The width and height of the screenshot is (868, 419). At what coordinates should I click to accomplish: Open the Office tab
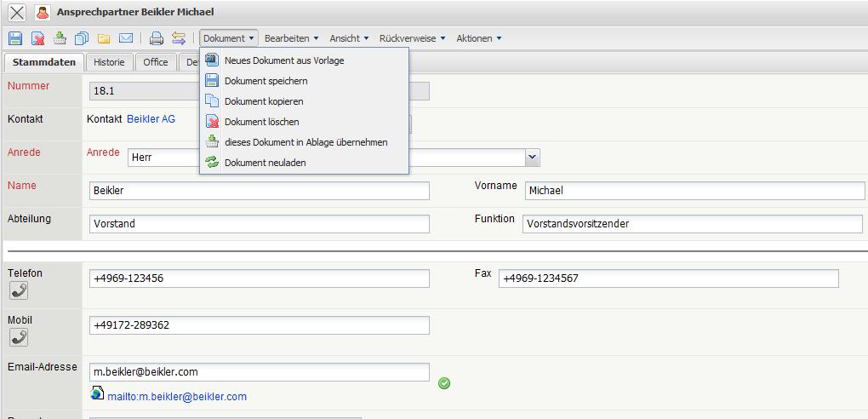156,62
